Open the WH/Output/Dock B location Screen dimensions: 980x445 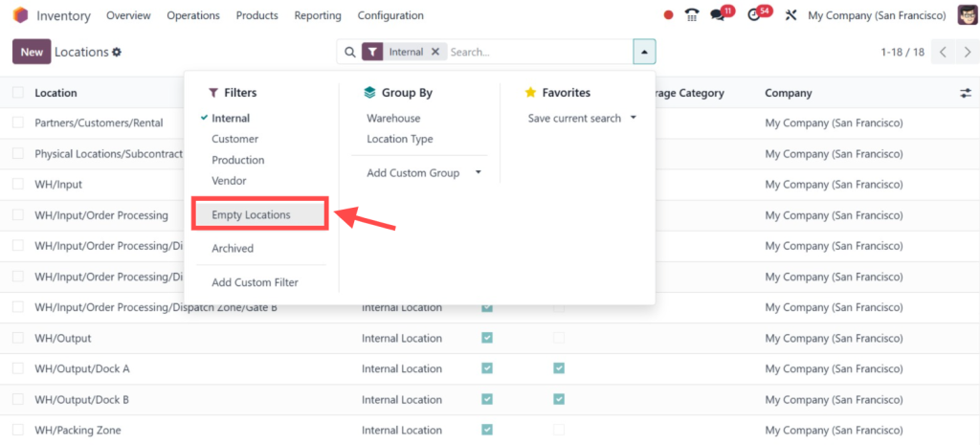pyautogui.click(x=82, y=399)
